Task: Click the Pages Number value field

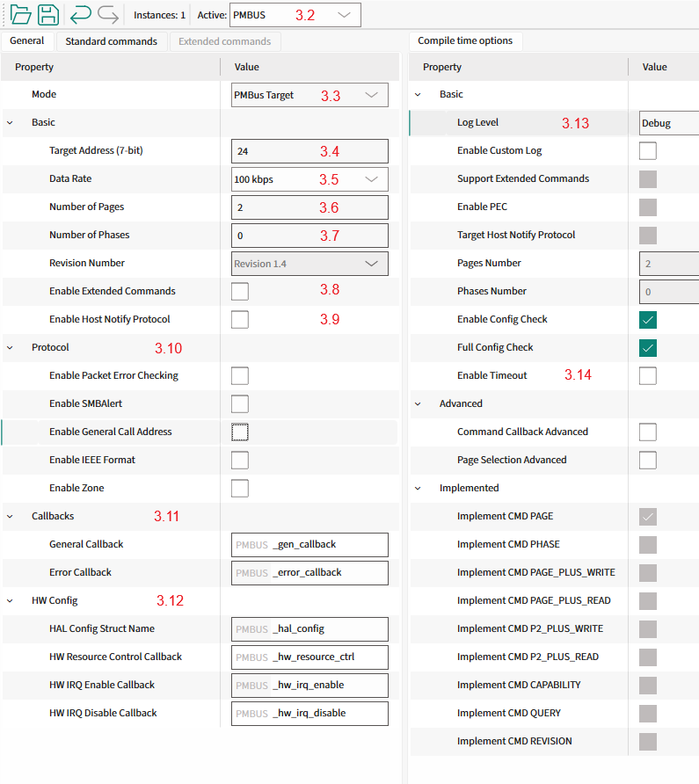Action: point(669,264)
